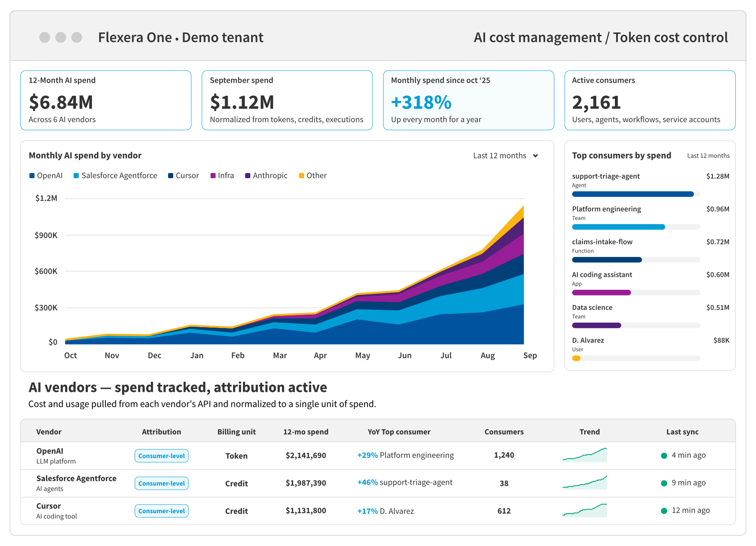Sort by Consumers column header

[x=504, y=432]
